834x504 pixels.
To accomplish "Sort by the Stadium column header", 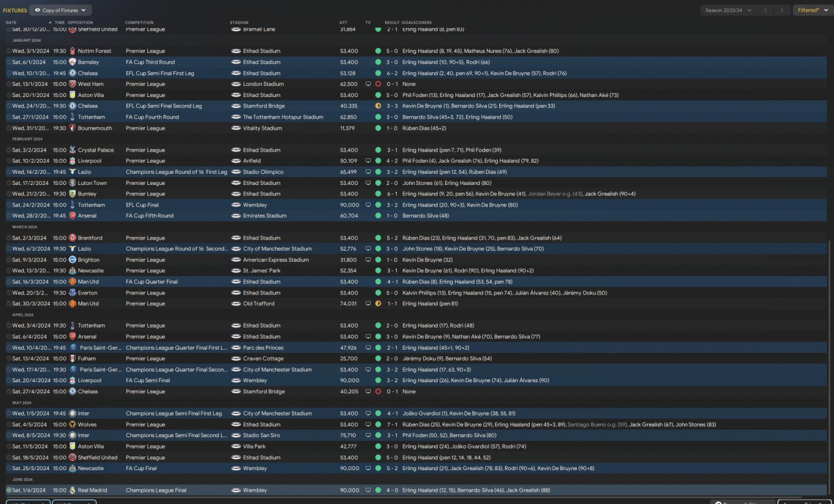I will 239,23.
